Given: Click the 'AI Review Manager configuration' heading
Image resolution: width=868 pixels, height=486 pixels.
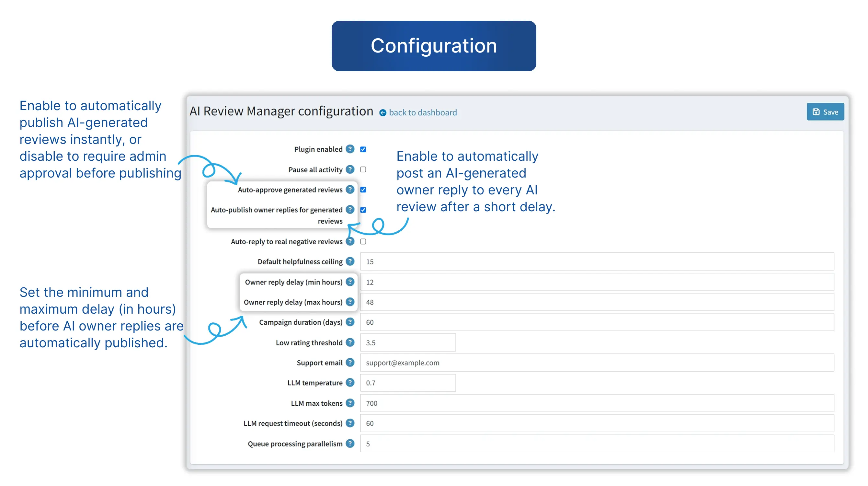Looking at the screenshot, I should [281, 111].
